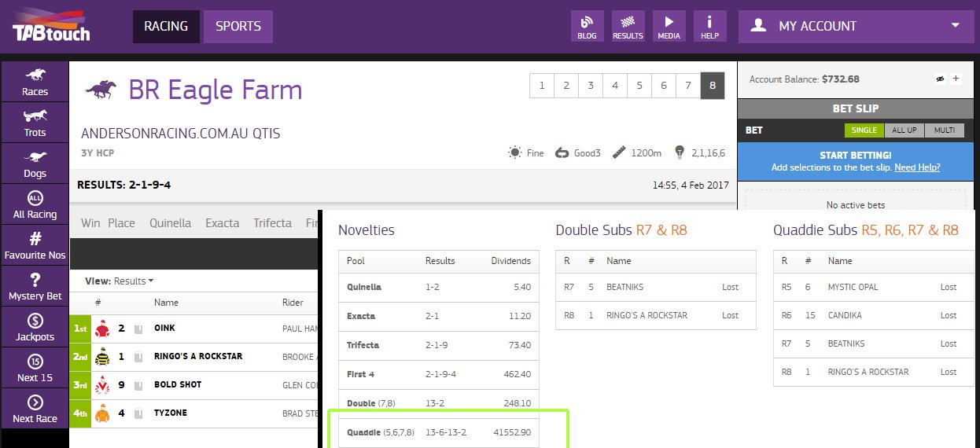
Task: Click the Fine weather sun icon
Action: 514,152
